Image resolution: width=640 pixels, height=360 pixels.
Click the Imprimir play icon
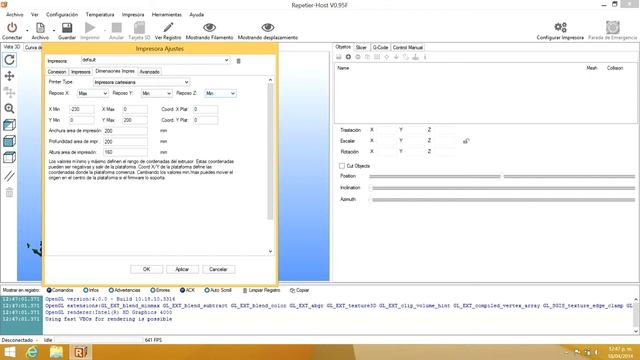click(90, 28)
